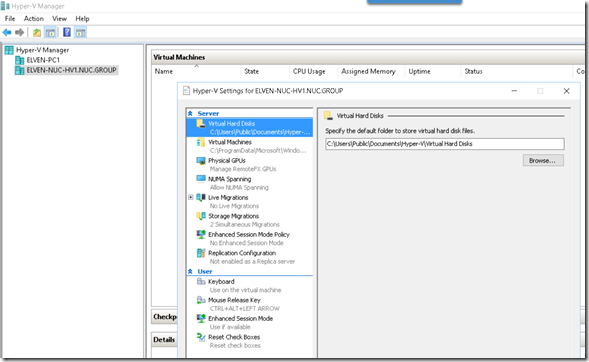Click the Keyboard settings icon
Viewport: 589px width, 362px height.
click(x=201, y=281)
